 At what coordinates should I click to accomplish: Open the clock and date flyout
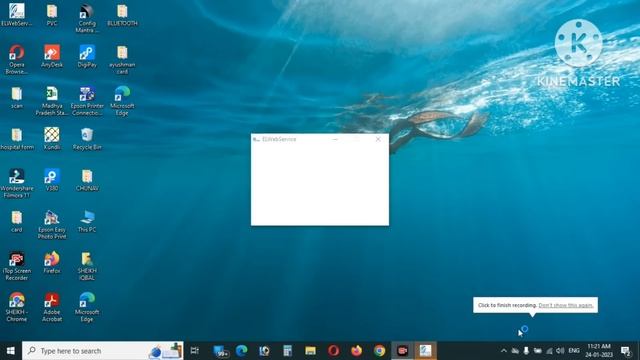point(599,351)
